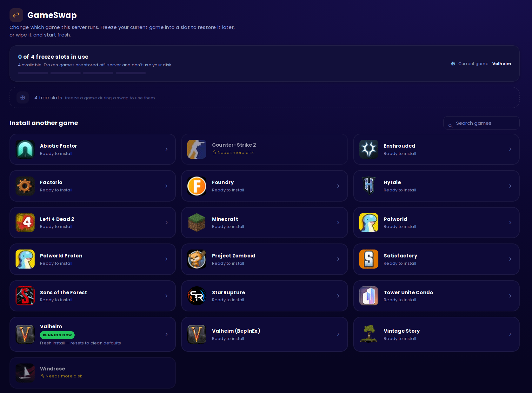Click the second freeze slot progress bar

(65, 73)
